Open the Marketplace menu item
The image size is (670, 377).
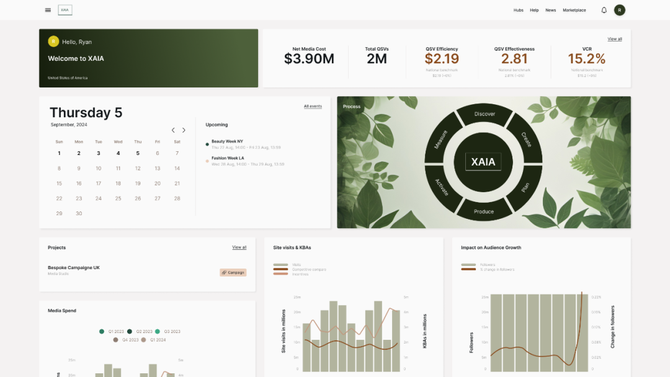574,10
